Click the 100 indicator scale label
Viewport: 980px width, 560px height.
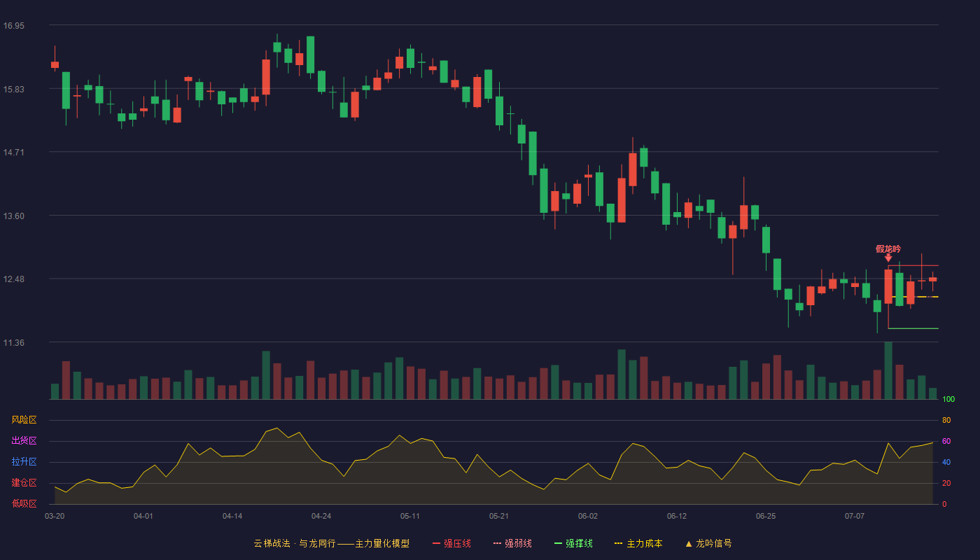(948, 400)
